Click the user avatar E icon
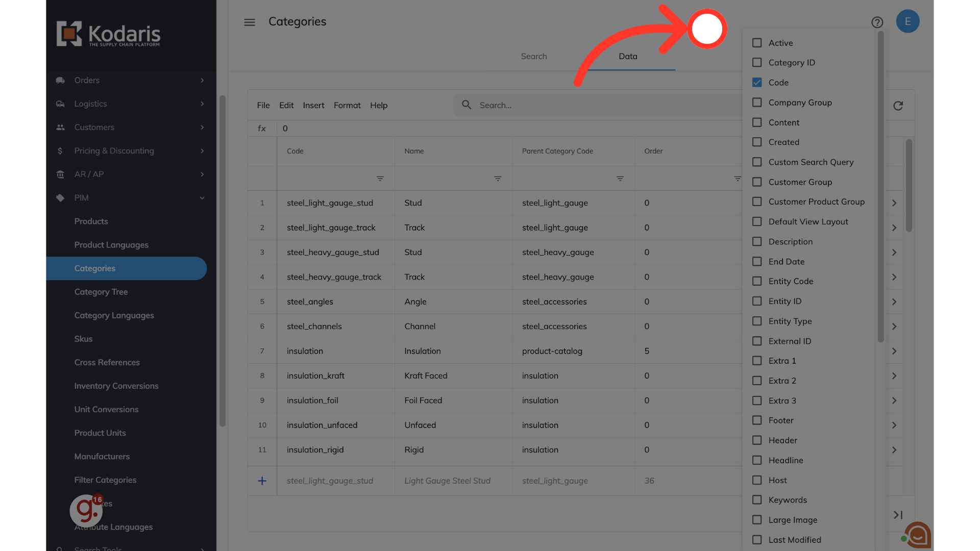 point(908,21)
